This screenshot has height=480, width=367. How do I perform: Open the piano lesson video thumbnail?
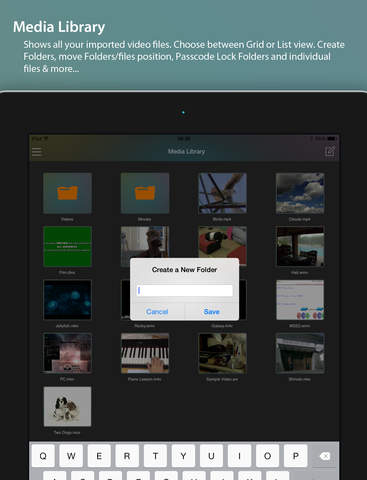click(145, 353)
